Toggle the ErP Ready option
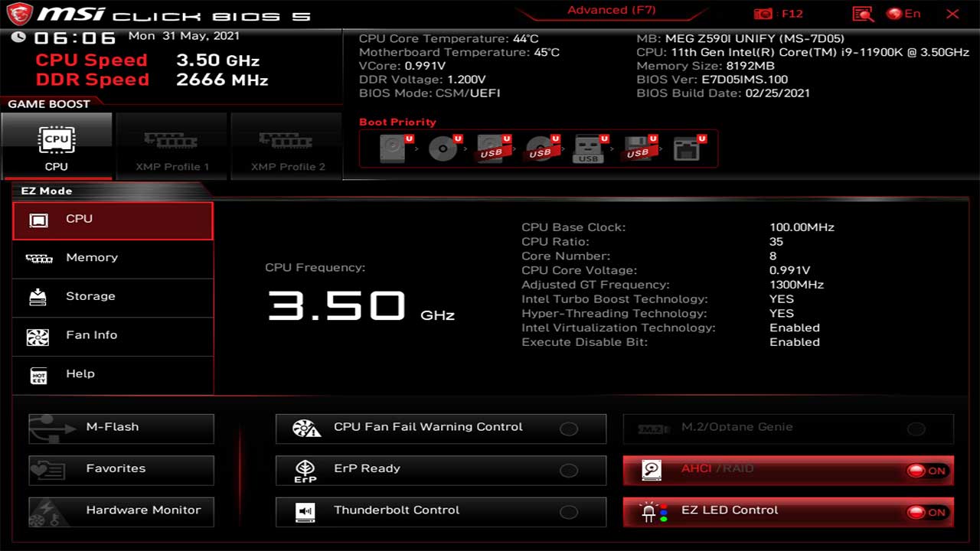This screenshot has height=551, width=980. pos(568,471)
